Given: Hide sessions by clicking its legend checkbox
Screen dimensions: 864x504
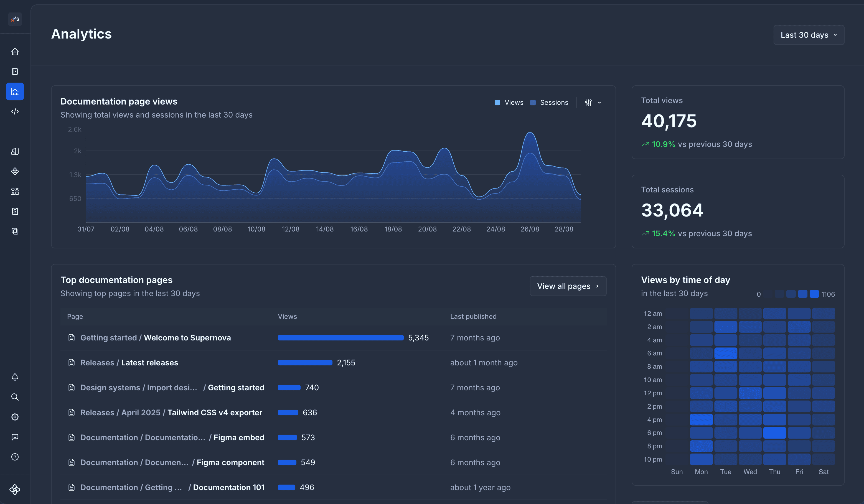Looking at the screenshot, I should click(x=533, y=102).
